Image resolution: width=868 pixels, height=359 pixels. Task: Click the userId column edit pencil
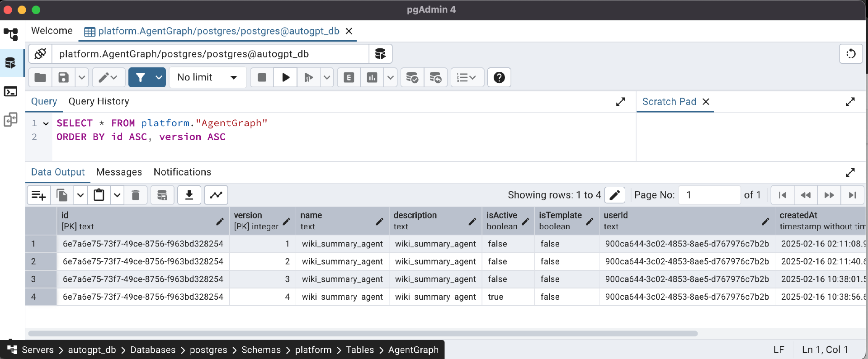coord(765,221)
